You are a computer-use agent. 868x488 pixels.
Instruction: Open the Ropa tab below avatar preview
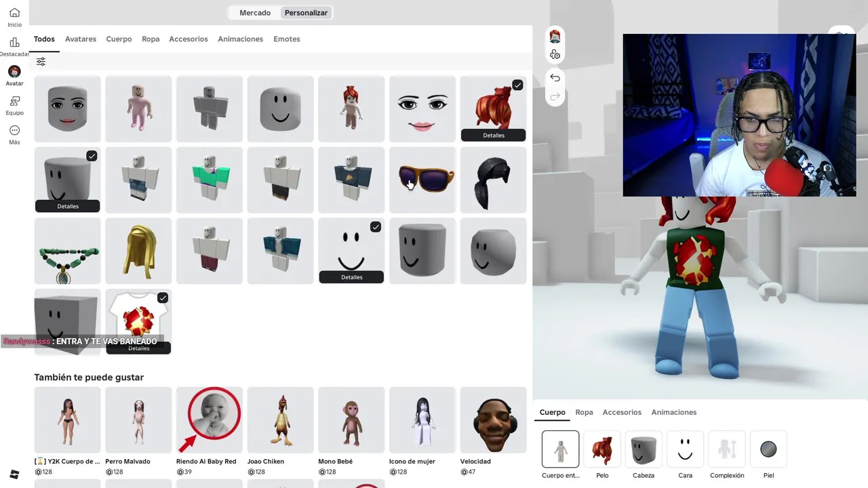(584, 412)
